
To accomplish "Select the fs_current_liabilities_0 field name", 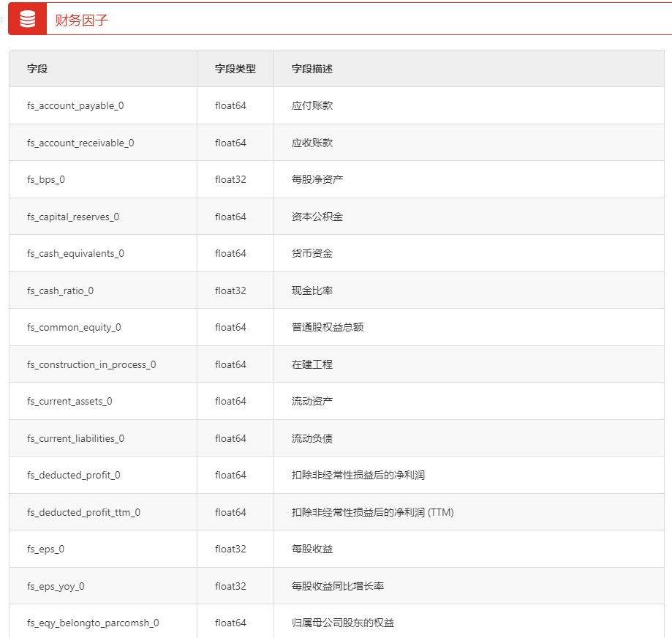I will pos(75,438).
